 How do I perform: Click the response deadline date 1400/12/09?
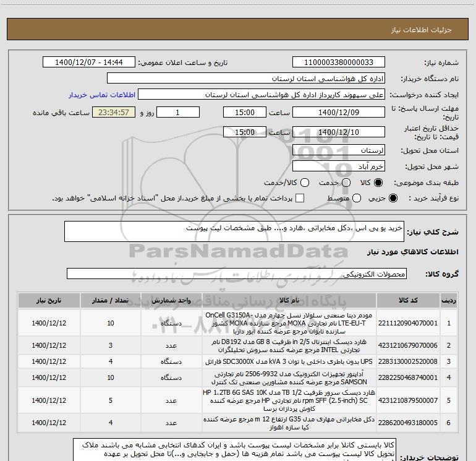(339, 112)
